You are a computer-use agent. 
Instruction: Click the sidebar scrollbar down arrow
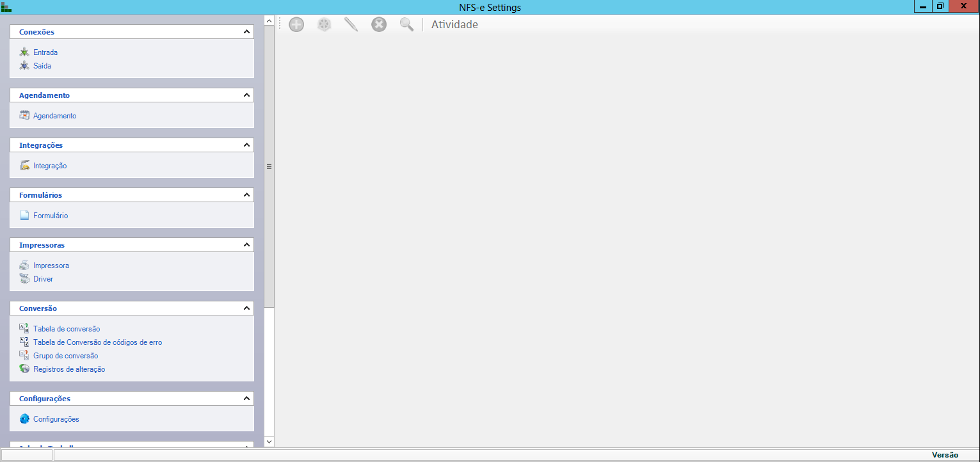(269, 442)
